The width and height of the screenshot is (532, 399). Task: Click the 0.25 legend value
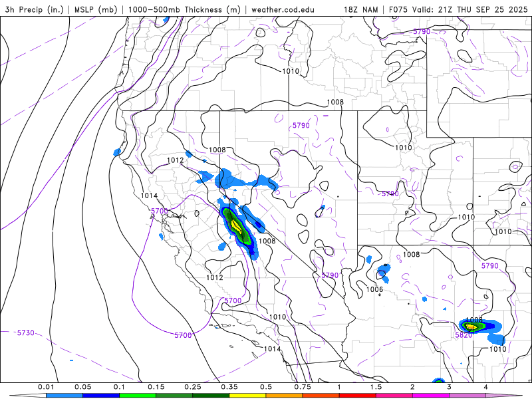(193, 387)
